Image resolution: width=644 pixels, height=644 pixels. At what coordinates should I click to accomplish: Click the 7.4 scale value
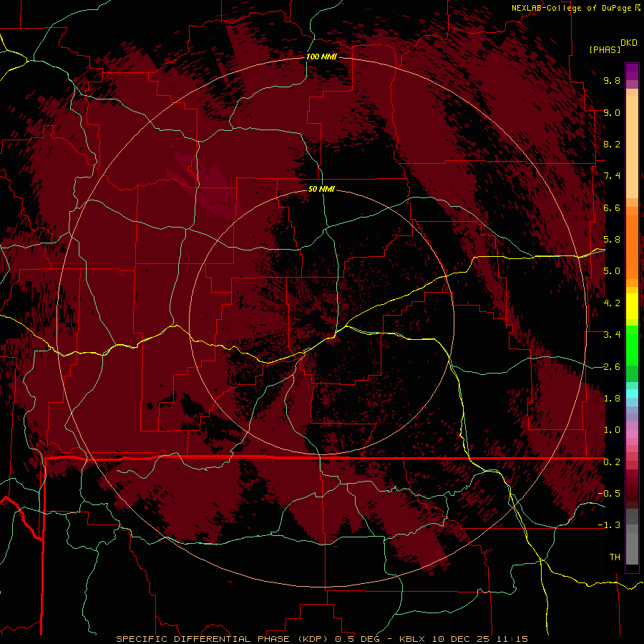612,176
